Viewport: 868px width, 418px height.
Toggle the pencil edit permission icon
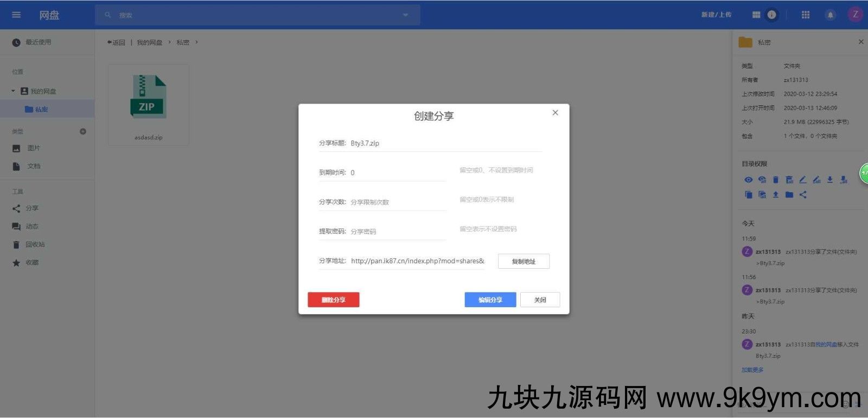803,180
